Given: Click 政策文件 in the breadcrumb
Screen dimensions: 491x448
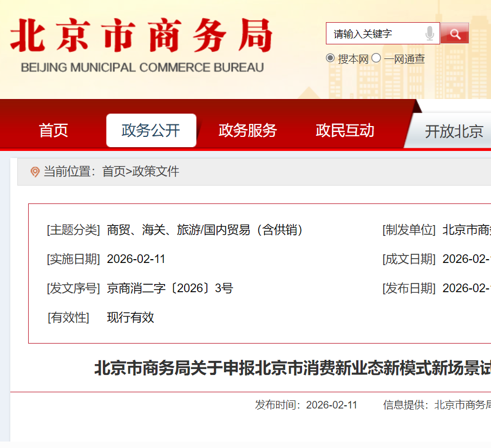Looking at the screenshot, I should [156, 172].
